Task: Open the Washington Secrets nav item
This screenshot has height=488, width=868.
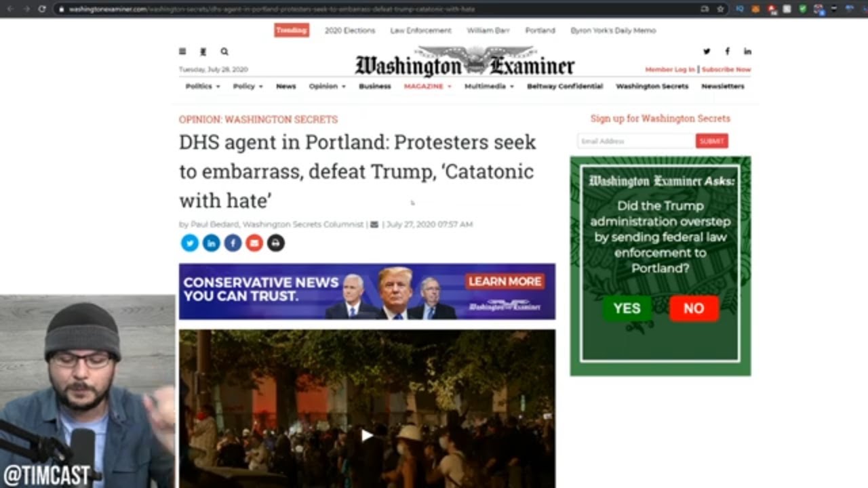Action: [x=652, y=86]
